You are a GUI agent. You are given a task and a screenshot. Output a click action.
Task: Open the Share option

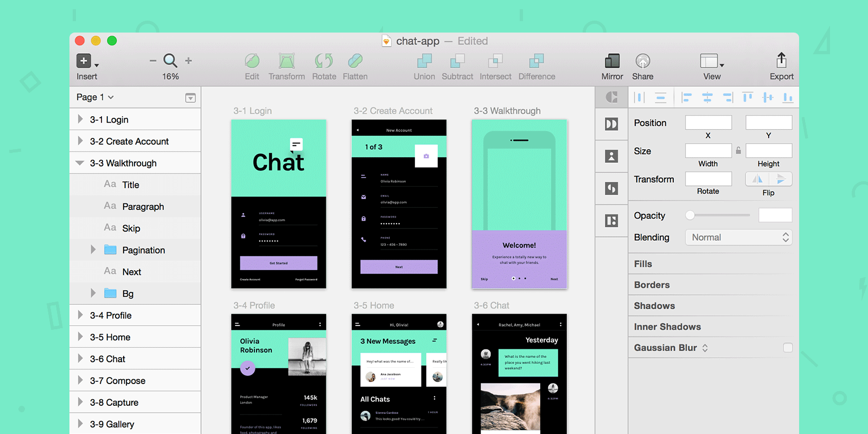(x=642, y=61)
